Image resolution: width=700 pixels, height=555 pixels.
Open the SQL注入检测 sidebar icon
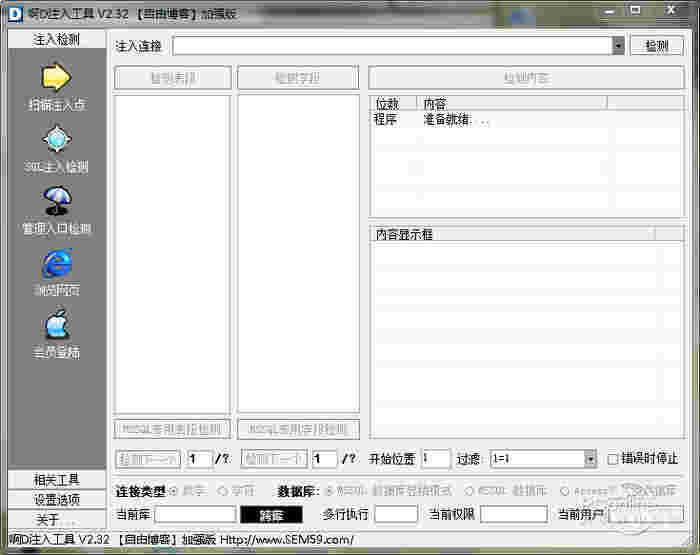tap(56, 139)
